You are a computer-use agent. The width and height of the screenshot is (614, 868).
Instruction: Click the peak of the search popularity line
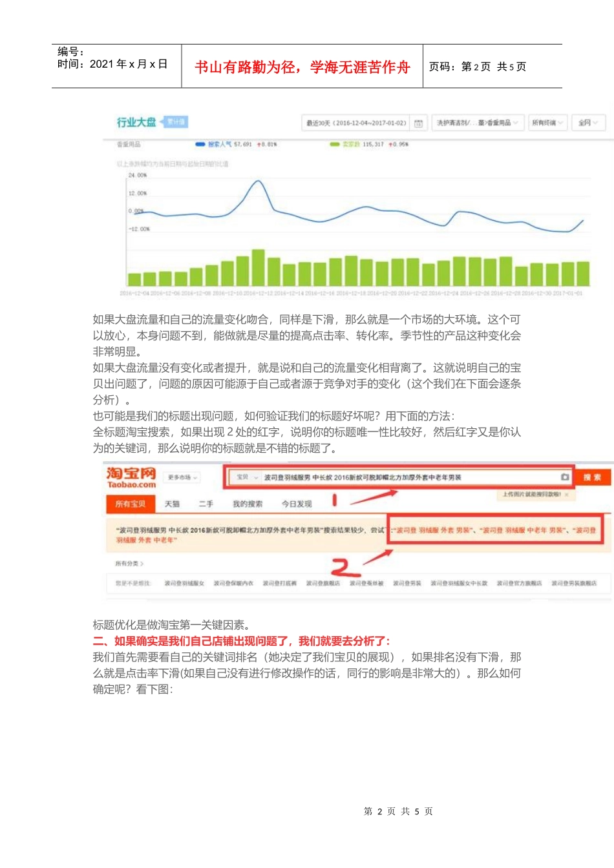coord(258,181)
